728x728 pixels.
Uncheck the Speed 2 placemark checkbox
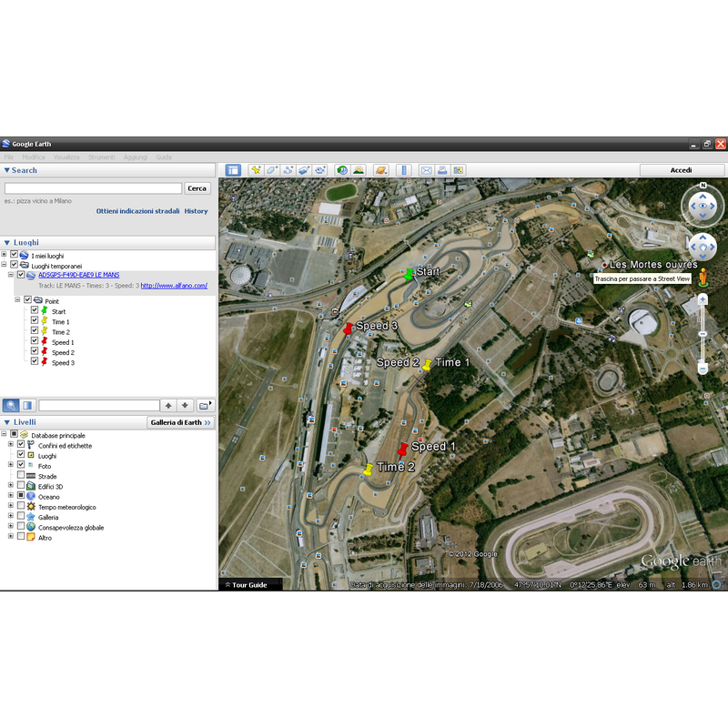tap(35, 350)
